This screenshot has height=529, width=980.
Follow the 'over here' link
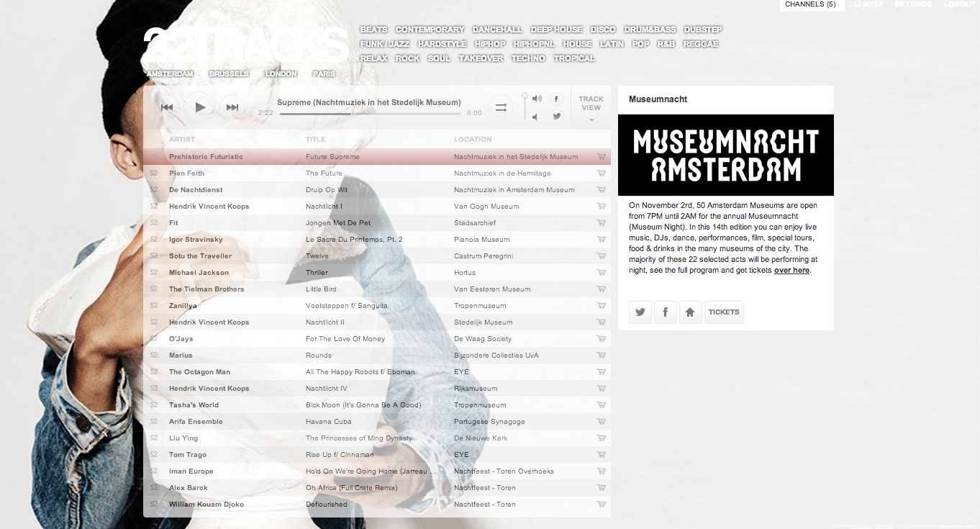(791, 271)
